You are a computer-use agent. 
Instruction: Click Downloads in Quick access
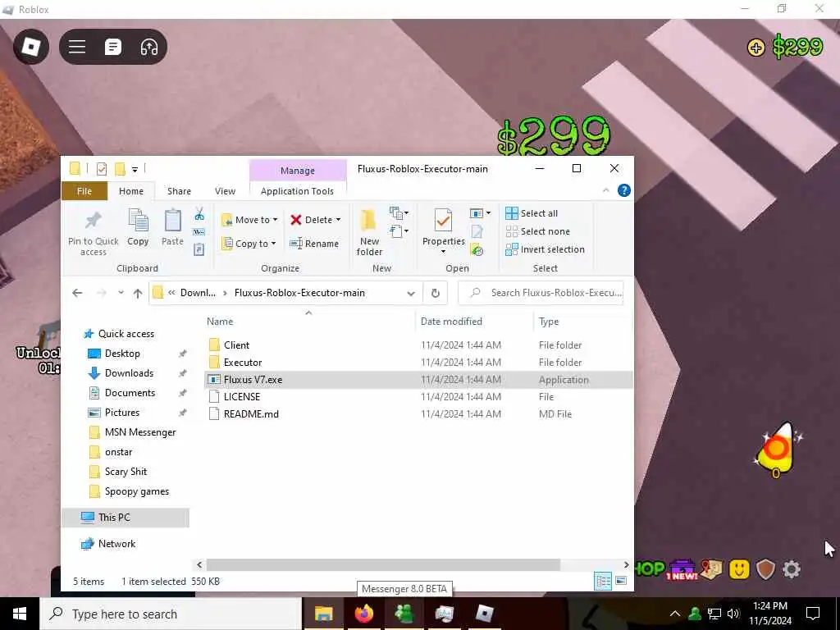[129, 373]
